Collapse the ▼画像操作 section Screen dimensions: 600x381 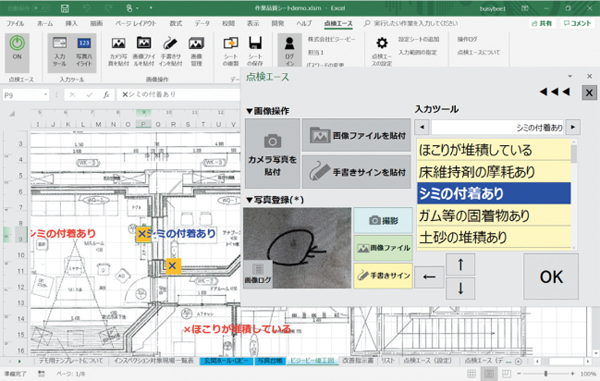[267, 111]
